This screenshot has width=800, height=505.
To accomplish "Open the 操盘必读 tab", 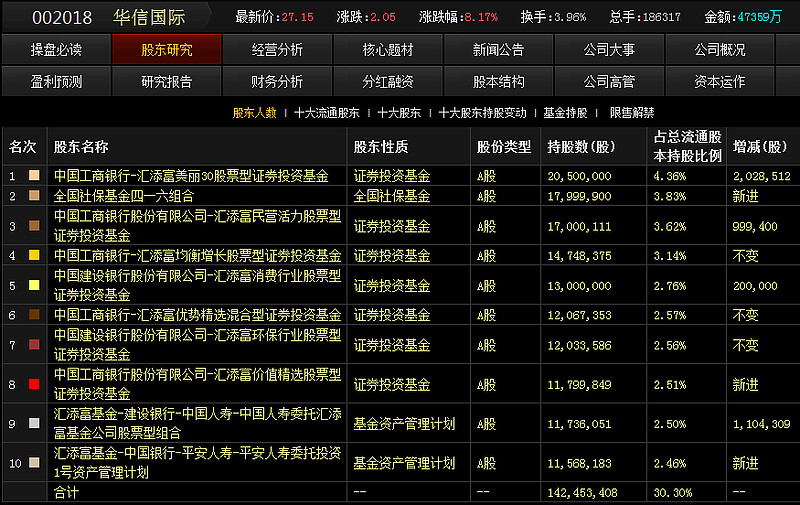I will click(56, 49).
